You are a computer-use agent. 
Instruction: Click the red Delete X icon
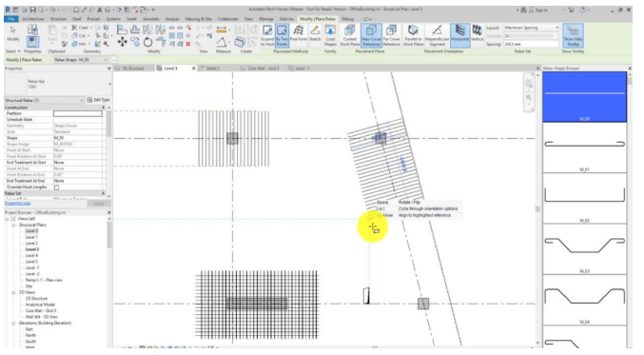(188, 44)
